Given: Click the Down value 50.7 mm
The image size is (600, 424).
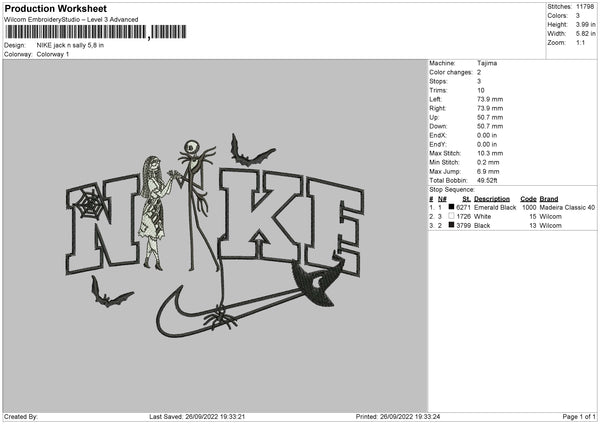Looking at the screenshot, I should coord(490,126).
